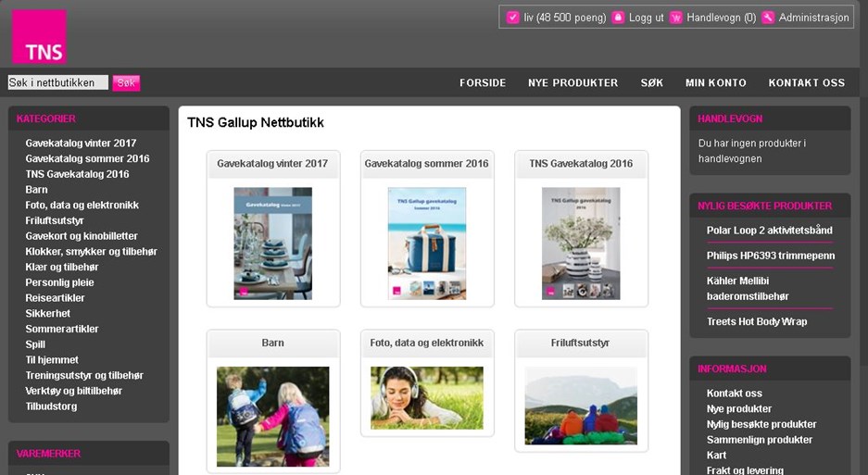The image size is (868, 475).
Task: Open Kontakt oss under Informasjon
Action: tap(734, 394)
